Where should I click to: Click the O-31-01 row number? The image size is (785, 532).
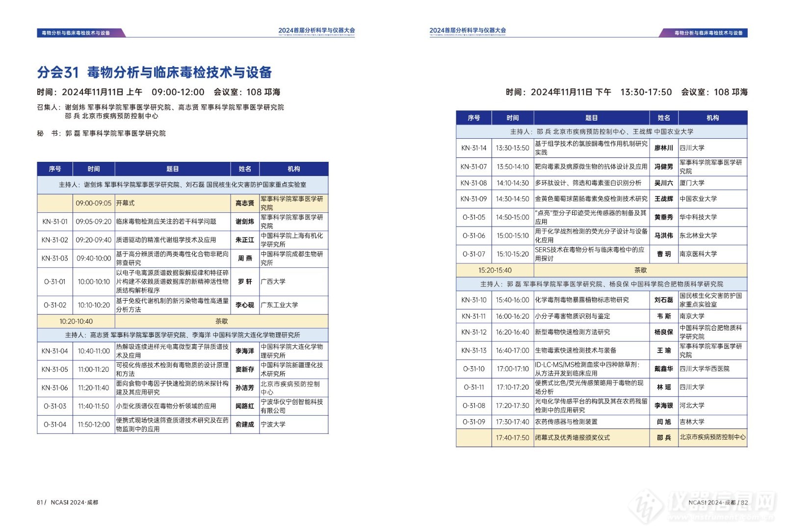click(x=55, y=282)
